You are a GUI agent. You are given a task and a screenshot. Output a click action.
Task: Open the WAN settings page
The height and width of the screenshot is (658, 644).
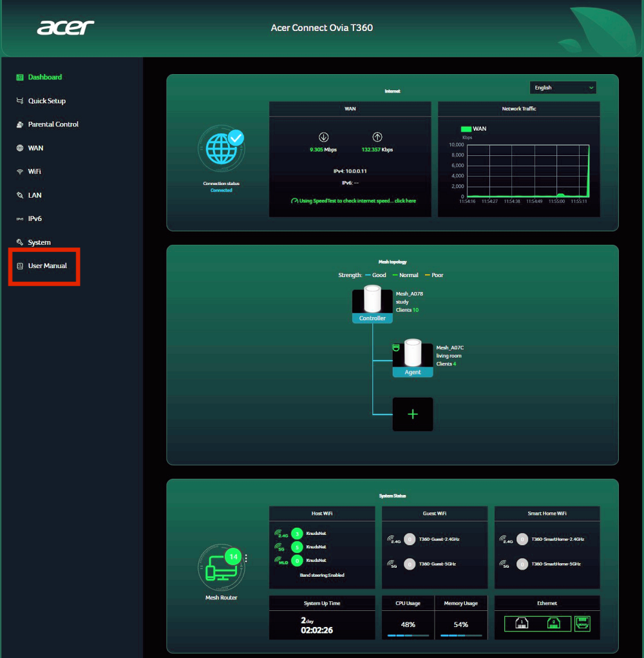click(35, 148)
